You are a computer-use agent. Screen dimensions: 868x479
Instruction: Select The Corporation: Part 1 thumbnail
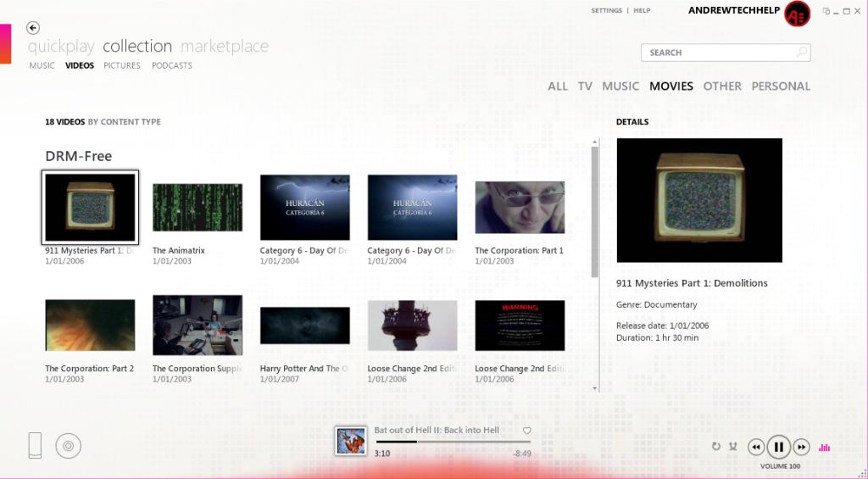point(520,208)
